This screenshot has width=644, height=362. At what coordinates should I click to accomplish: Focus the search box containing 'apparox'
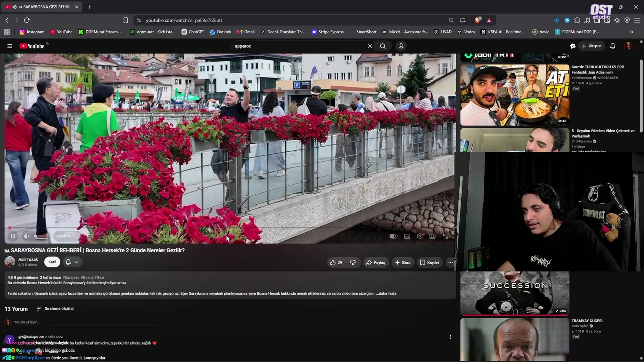pyautogui.click(x=299, y=46)
